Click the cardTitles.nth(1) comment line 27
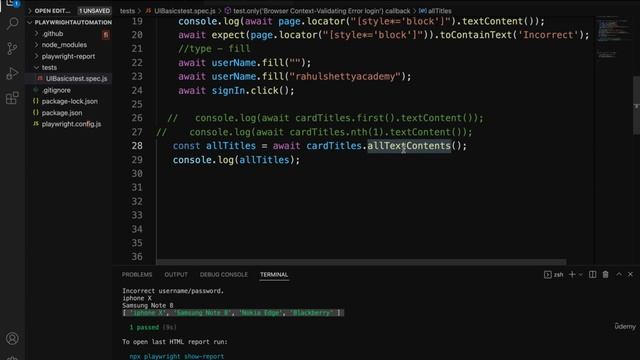Screen dimensions: 640x360 tap(314, 132)
